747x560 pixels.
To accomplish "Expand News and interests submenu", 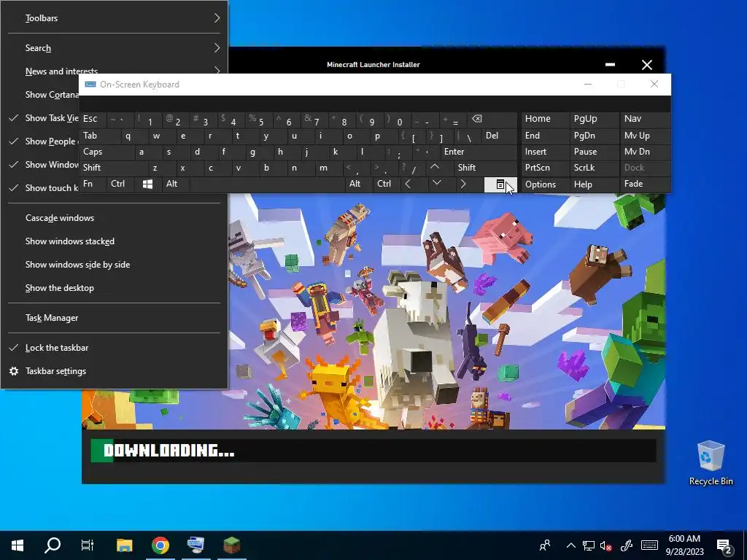I will point(115,71).
